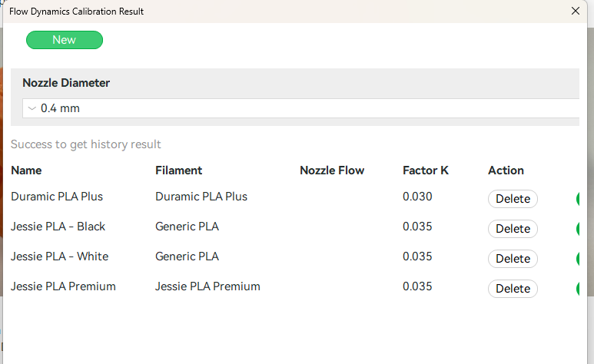594x364 pixels.
Task: Click the green edge button in Jessie PLA Premium row
Action: pos(578,289)
